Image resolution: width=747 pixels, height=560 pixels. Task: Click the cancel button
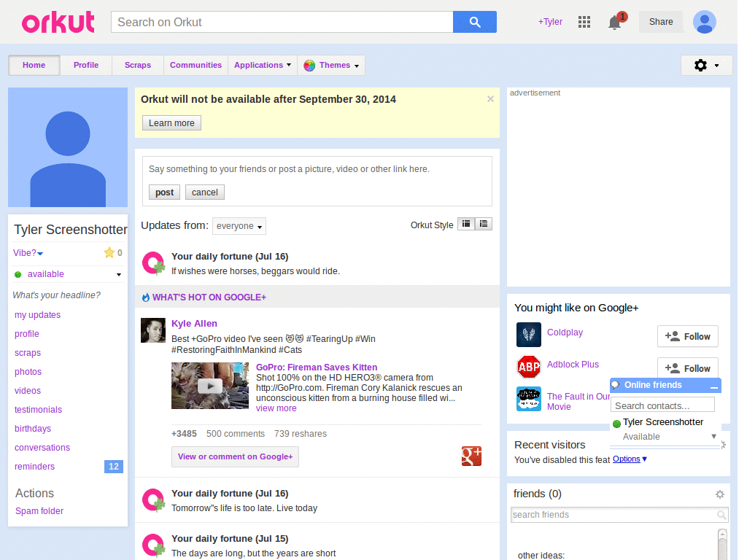pos(204,192)
